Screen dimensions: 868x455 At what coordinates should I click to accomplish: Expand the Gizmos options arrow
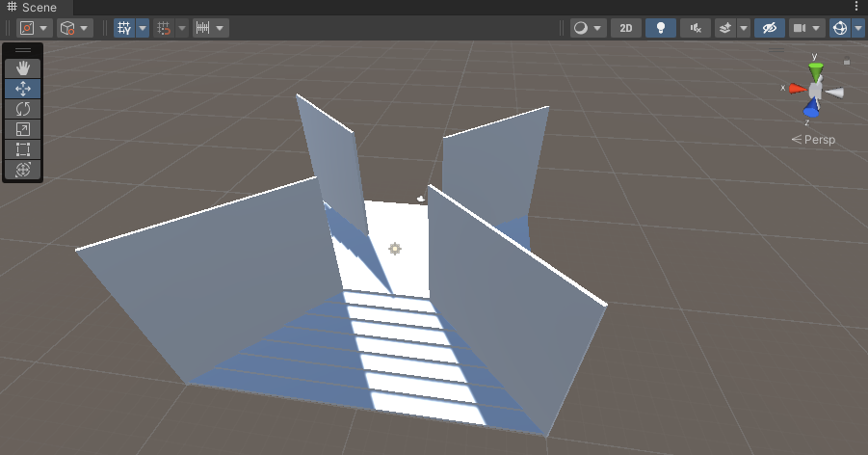tap(858, 28)
